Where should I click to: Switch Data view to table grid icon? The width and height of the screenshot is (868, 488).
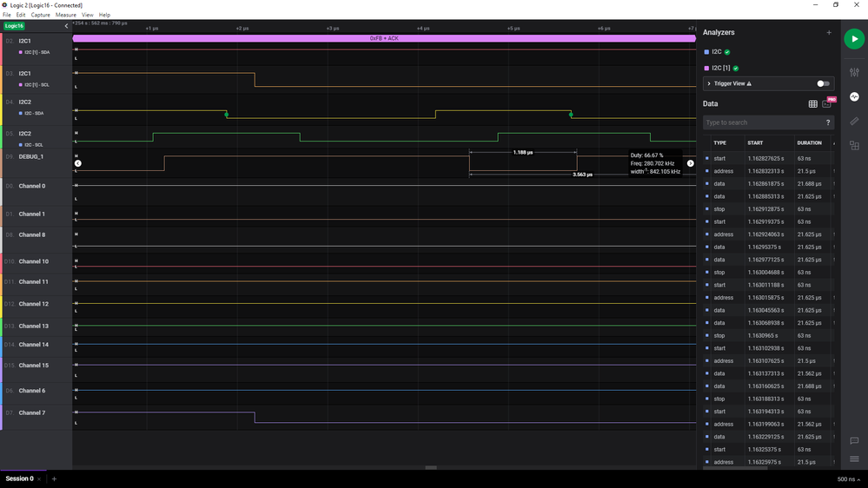[x=812, y=104]
